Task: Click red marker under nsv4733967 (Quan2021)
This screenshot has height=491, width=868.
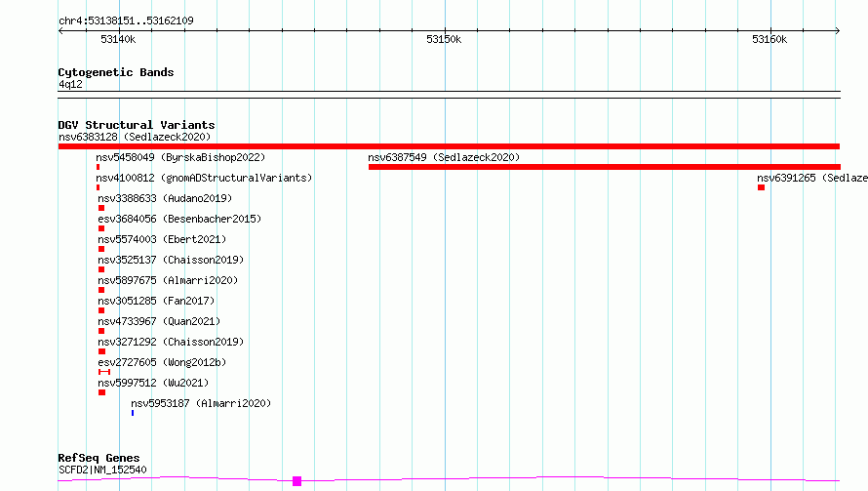Action: tap(101, 331)
